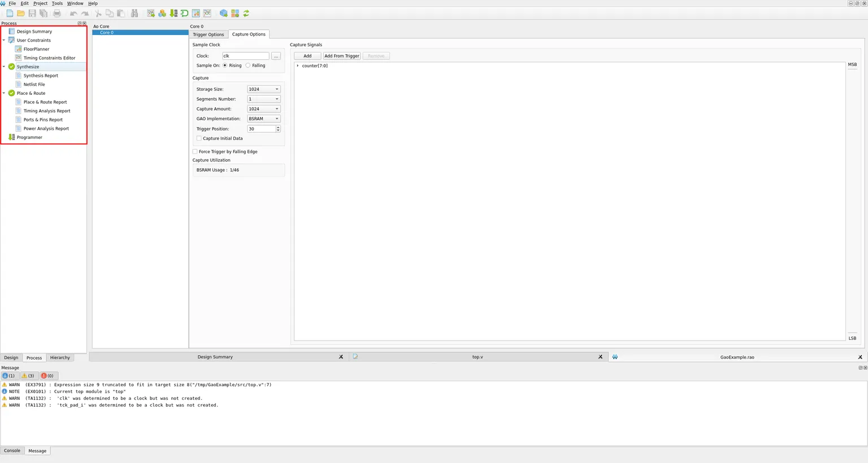Click the Add capture signal button
This screenshot has width=868, height=463.
tap(307, 56)
